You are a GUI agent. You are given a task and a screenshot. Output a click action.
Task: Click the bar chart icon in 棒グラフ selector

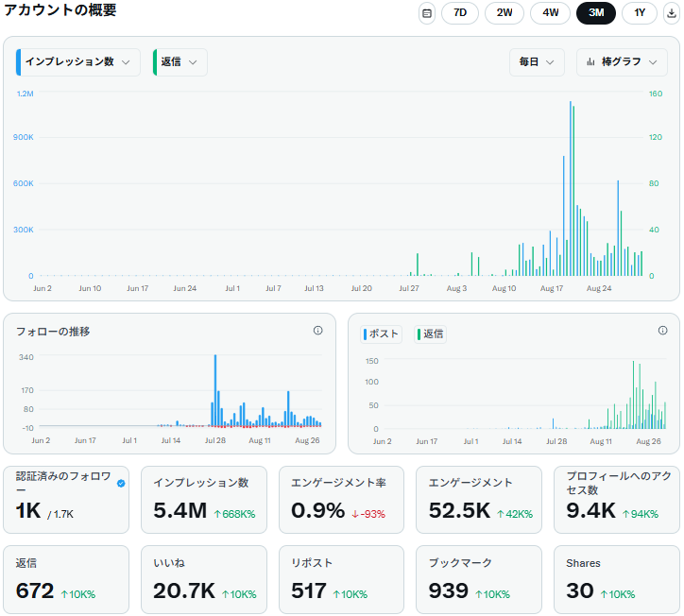590,62
